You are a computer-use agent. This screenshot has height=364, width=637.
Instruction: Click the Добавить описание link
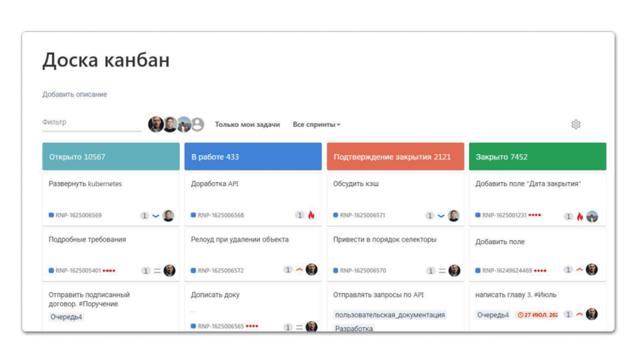pyautogui.click(x=74, y=94)
